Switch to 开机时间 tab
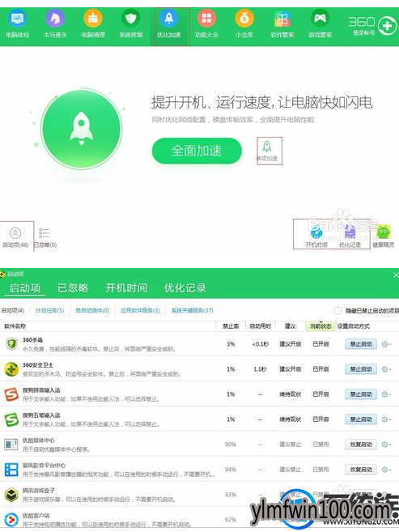399x532 pixels. [126, 288]
